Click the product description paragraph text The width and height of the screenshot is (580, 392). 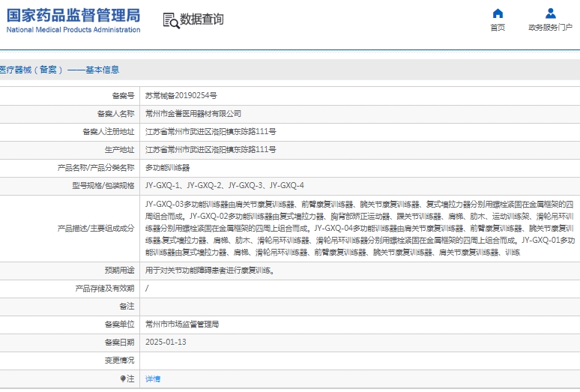coord(360,228)
